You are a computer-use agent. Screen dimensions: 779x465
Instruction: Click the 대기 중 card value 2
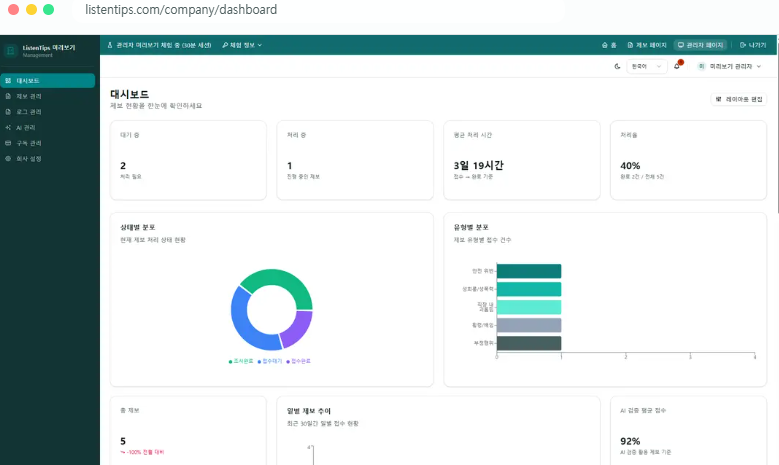pyautogui.click(x=123, y=166)
